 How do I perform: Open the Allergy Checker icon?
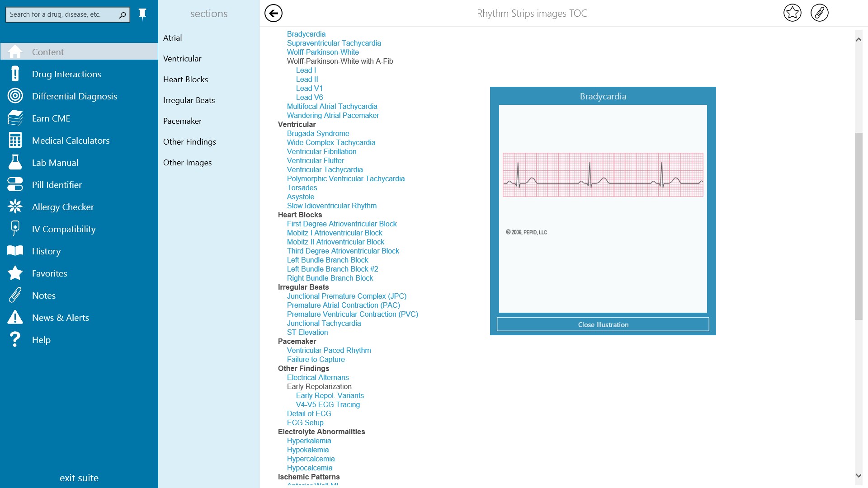pos(15,207)
